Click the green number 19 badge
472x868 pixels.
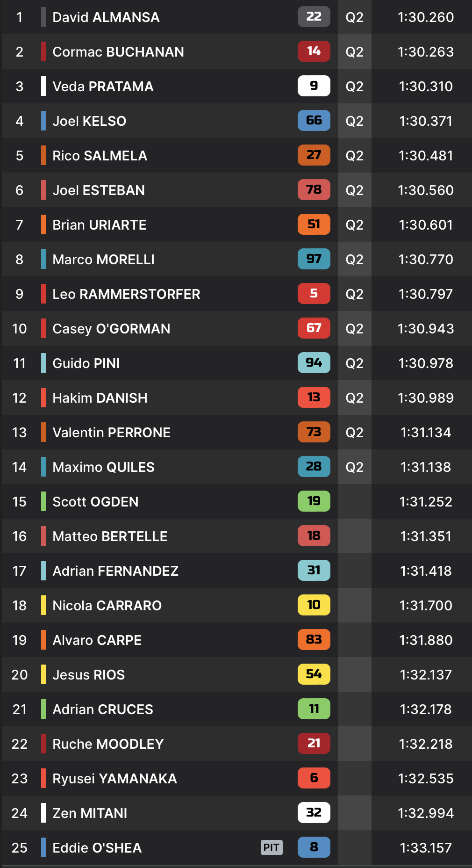[x=314, y=501]
